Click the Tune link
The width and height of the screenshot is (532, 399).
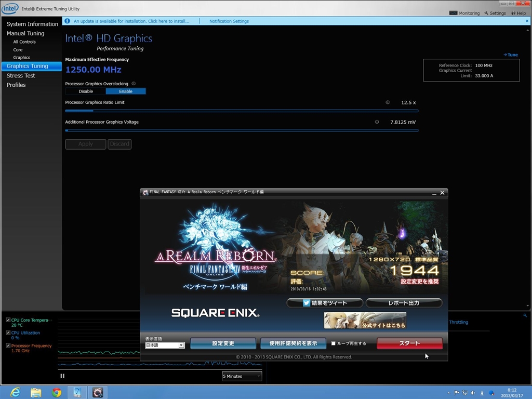coord(511,55)
